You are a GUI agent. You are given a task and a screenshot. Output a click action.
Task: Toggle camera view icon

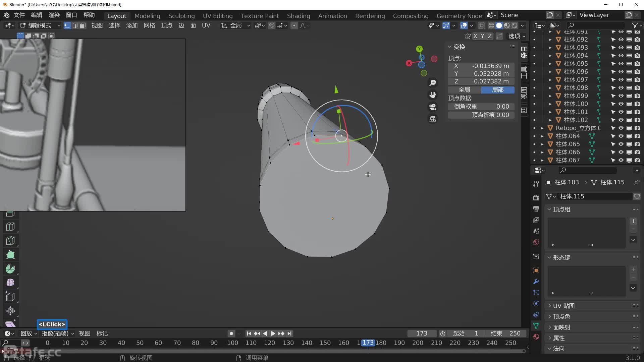[x=433, y=107]
